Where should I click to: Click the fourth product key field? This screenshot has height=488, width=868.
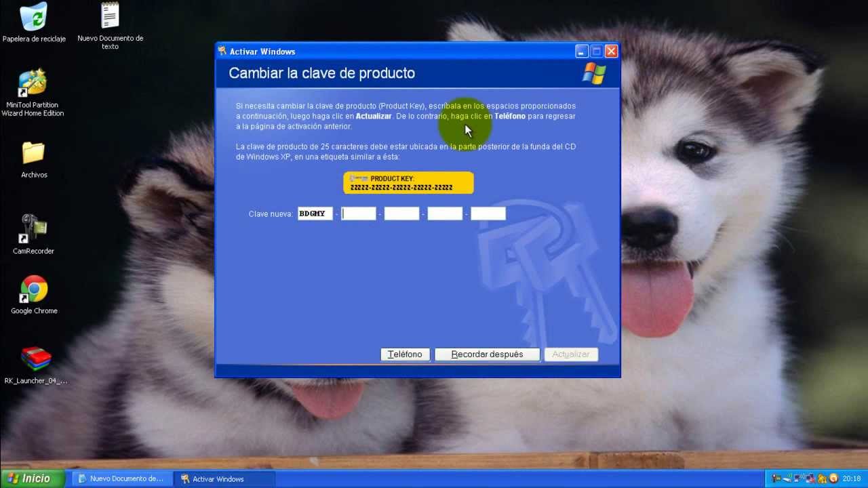445,213
